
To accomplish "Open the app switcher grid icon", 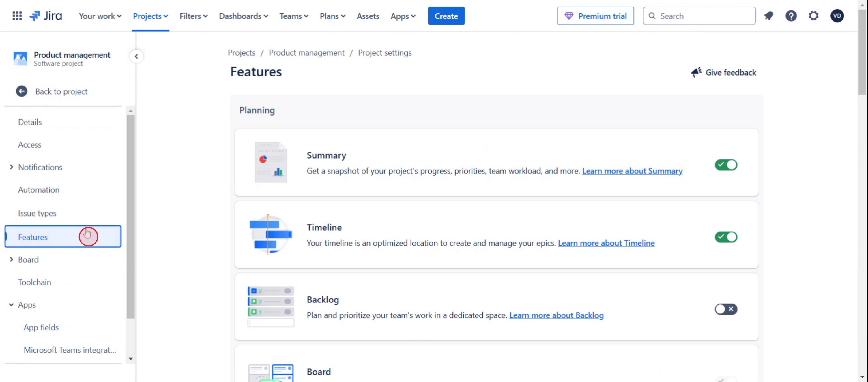I will click(17, 16).
